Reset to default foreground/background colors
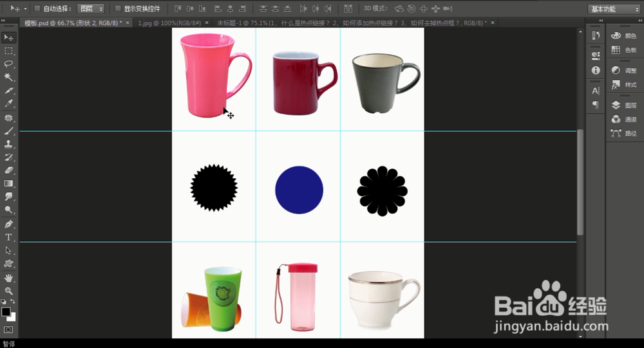The width and height of the screenshot is (644, 348). click(4, 302)
